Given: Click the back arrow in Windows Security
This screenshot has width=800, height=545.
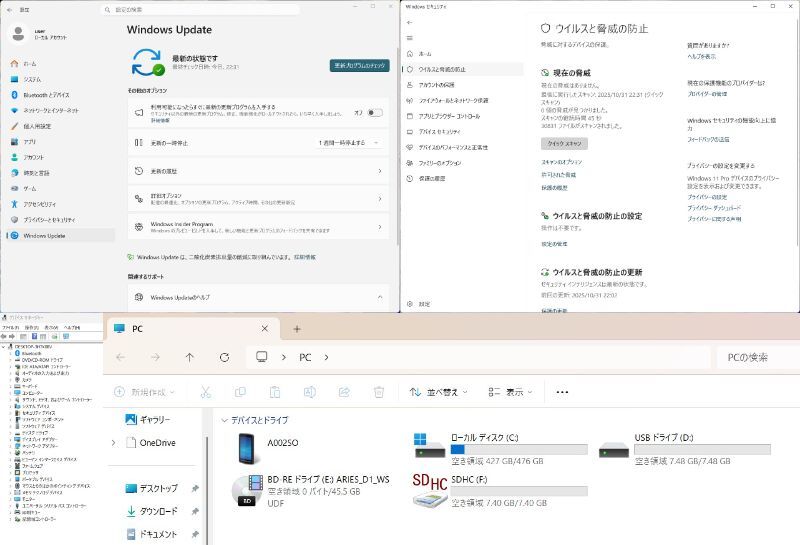Looking at the screenshot, I should (410, 22).
